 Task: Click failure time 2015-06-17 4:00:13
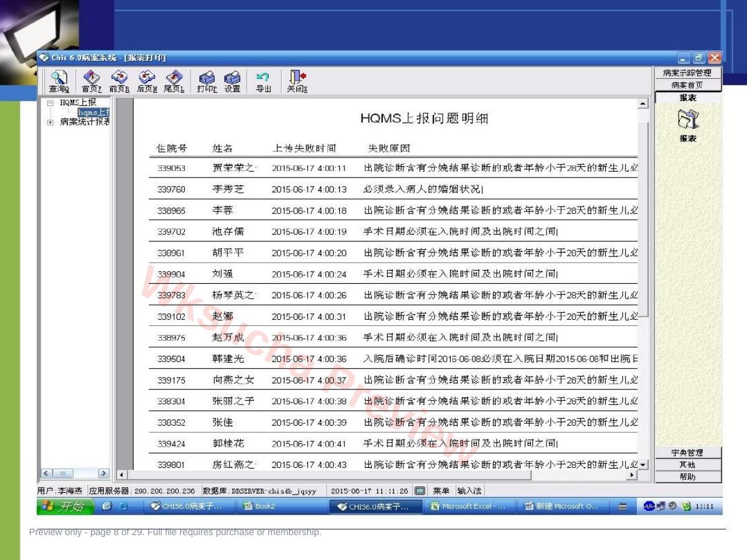point(309,190)
